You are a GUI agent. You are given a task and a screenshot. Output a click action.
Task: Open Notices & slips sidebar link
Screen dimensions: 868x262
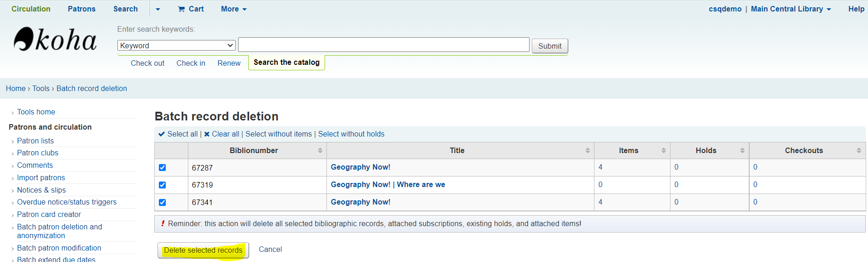point(41,190)
